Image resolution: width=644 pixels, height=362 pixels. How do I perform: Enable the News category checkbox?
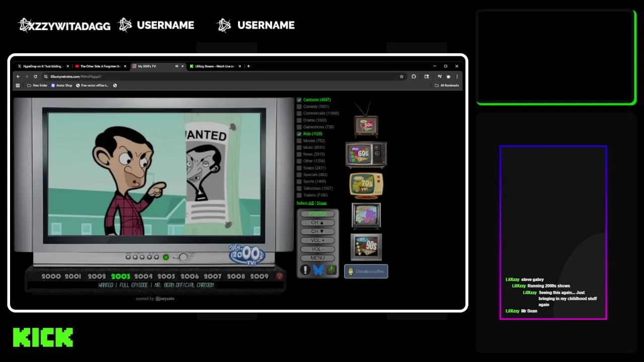pyautogui.click(x=299, y=154)
